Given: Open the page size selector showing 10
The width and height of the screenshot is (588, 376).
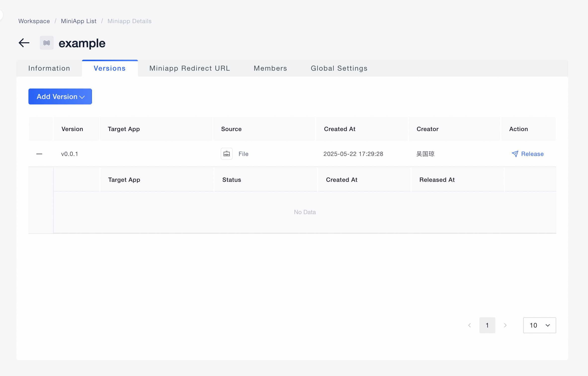Looking at the screenshot, I should [540, 325].
